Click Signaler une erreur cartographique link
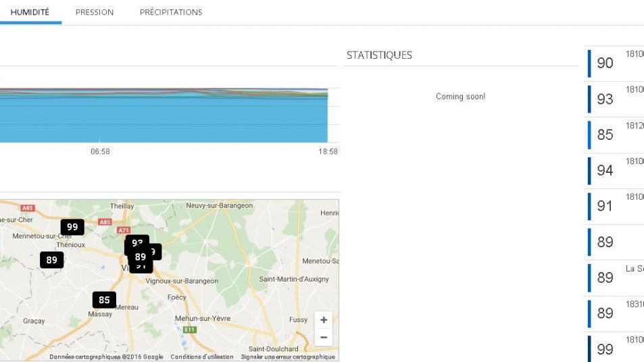This screenshot has height=362, width=644. click(x=288, y=357)
